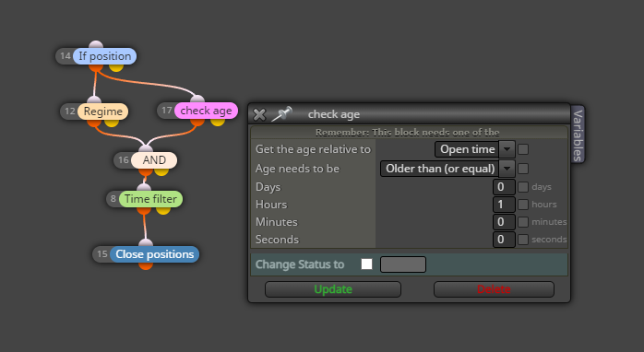
Task: Click yellow output connector of If position
Action: pos(116,67)
